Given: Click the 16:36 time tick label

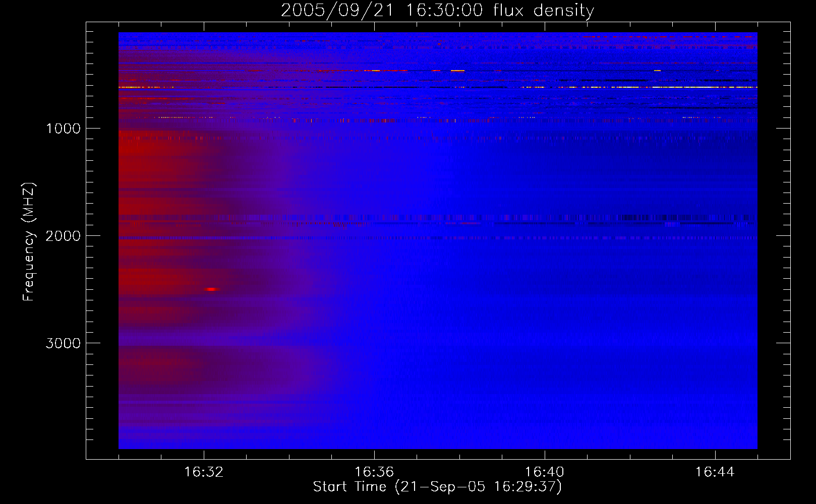Looking at the screenshot, I should (374, 472).
